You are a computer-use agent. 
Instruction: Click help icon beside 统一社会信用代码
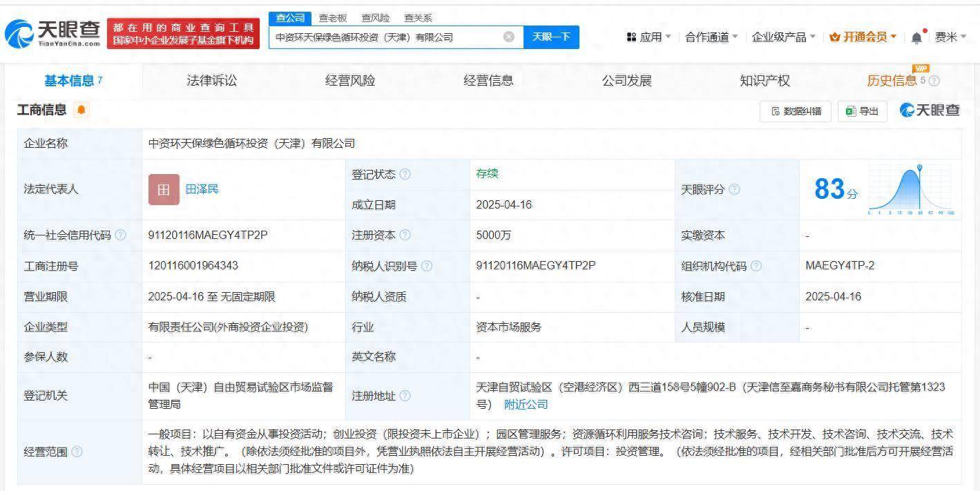[121, 235]
